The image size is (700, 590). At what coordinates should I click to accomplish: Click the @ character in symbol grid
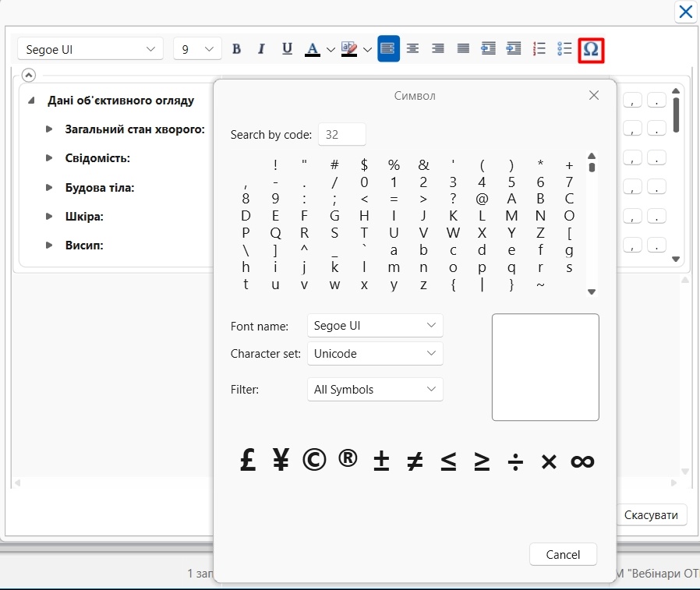482,199
